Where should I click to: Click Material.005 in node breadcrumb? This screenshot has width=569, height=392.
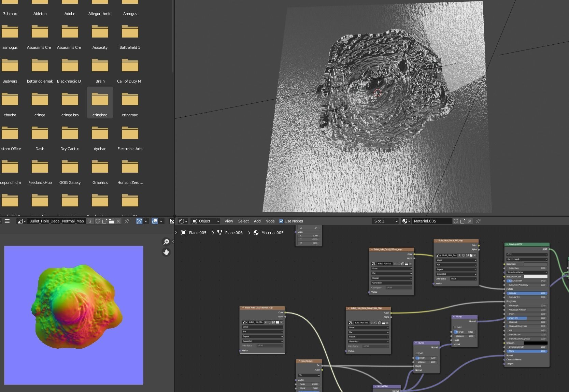point(272,233)
